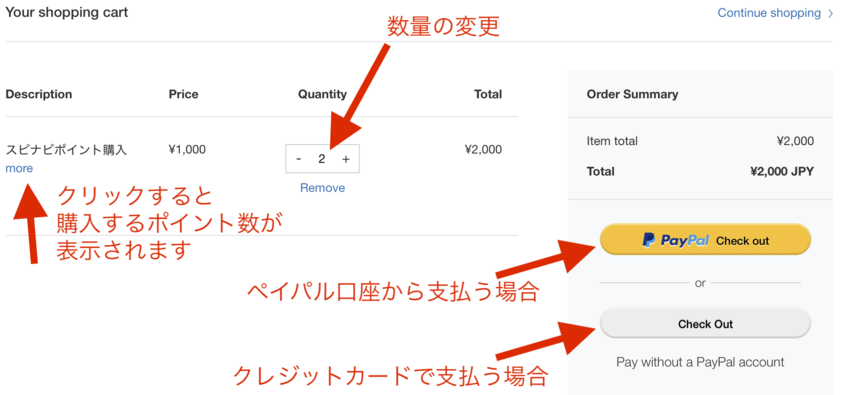Click the Total column header in cart table
845x395 pixels.
tap(488, 94)
